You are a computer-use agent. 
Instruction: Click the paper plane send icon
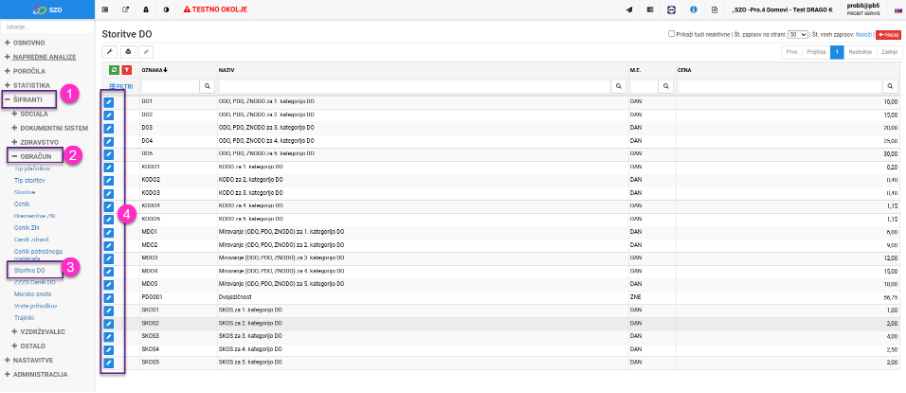tap(629, 10)
